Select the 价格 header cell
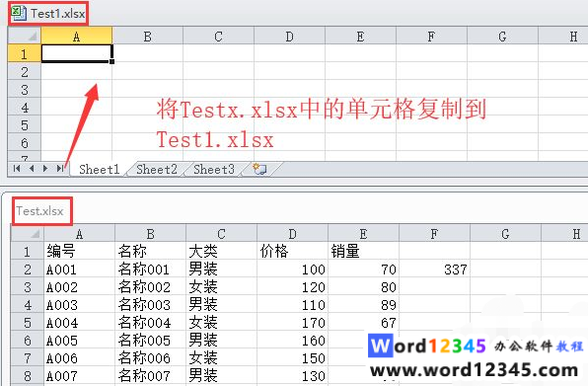The image size is (588, 386). click(292, 252)
